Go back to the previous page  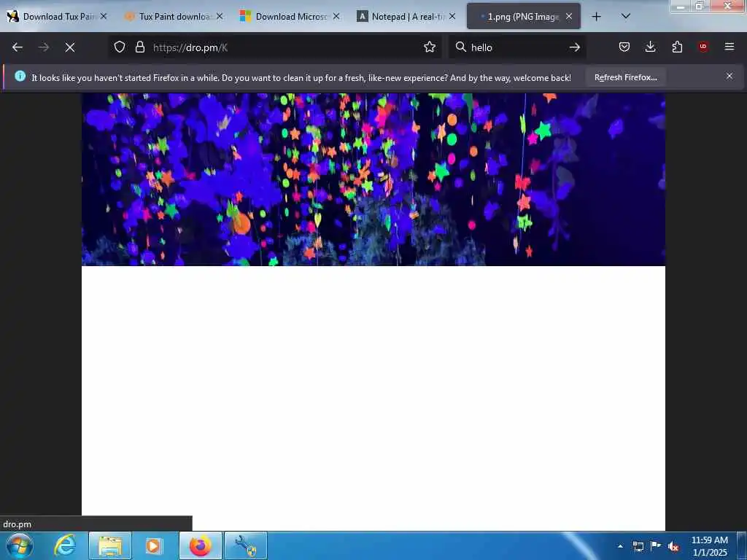point(18,47)
